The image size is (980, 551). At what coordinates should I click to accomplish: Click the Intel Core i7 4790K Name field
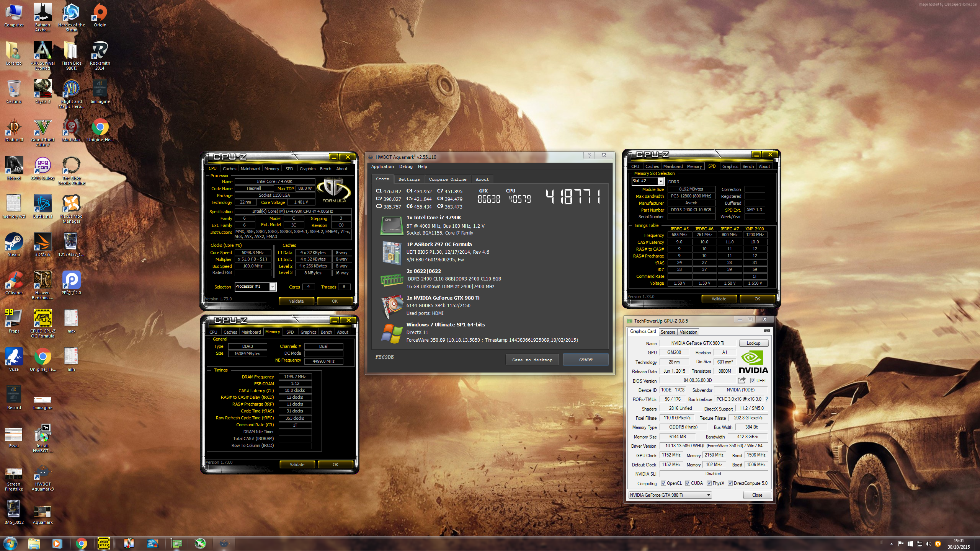click(274, 181)
